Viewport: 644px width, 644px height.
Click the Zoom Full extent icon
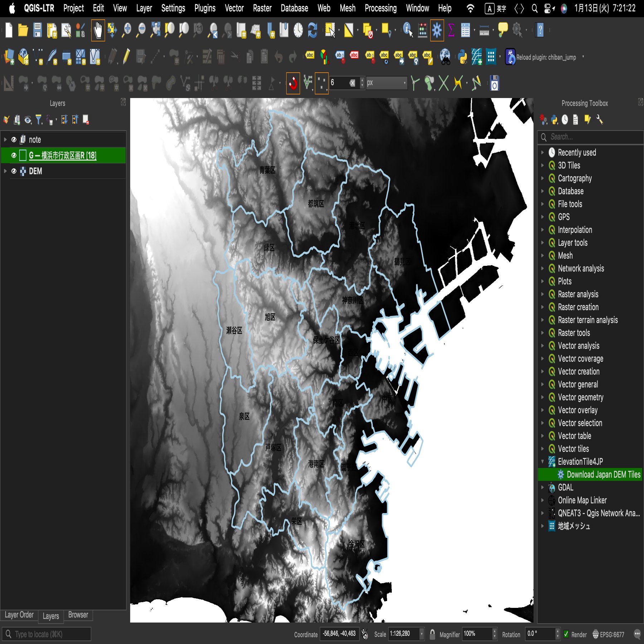click(155, 30)
